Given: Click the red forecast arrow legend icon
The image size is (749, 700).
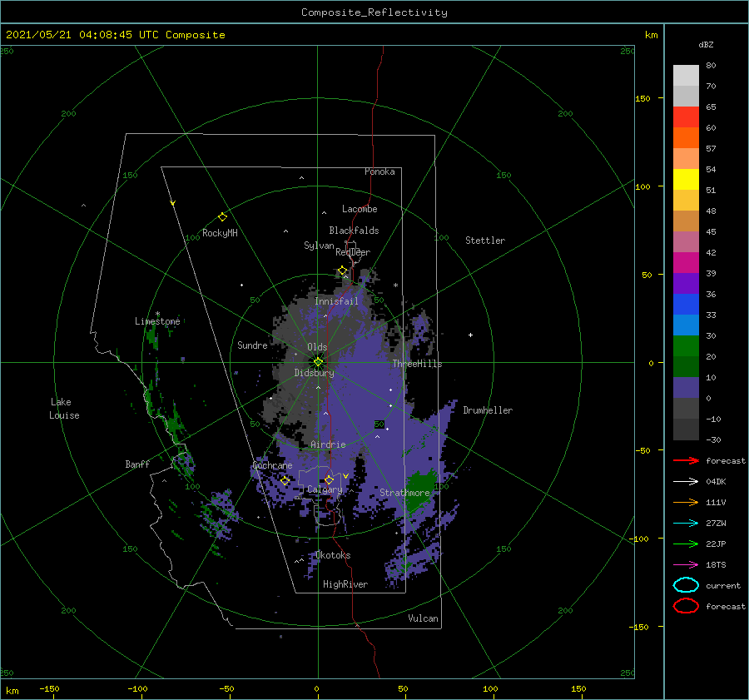Looking at the screenshot, I should coord(686,460).
